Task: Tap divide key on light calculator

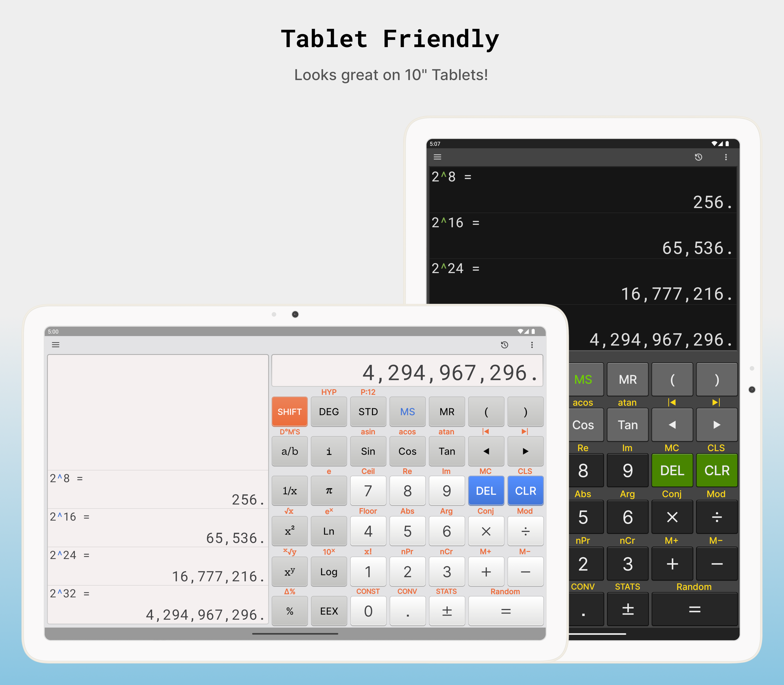Action: (x=526, y=531)
